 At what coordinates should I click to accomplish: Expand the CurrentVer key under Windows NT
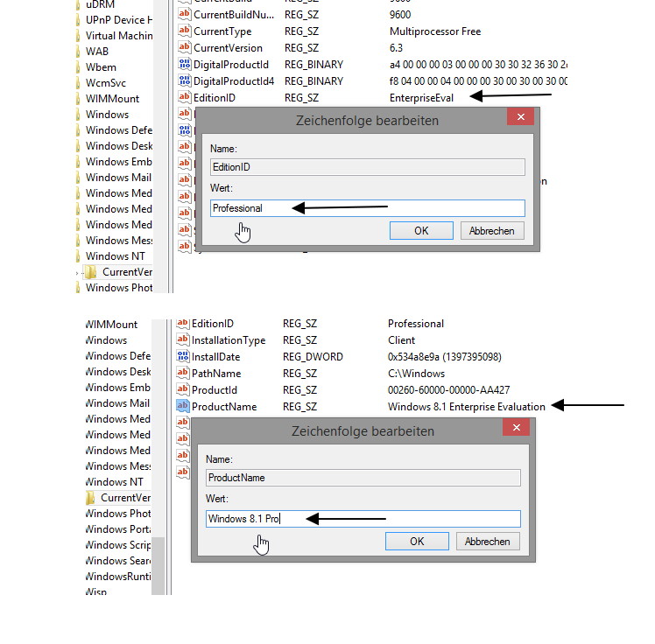(x=77, y=273)
